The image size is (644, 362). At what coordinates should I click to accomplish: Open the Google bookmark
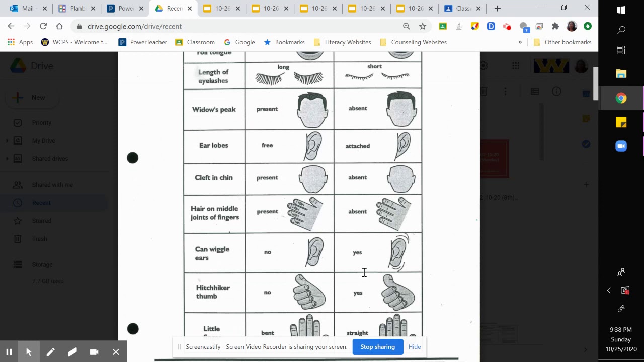pyautogui.click(x=239, y=42)
